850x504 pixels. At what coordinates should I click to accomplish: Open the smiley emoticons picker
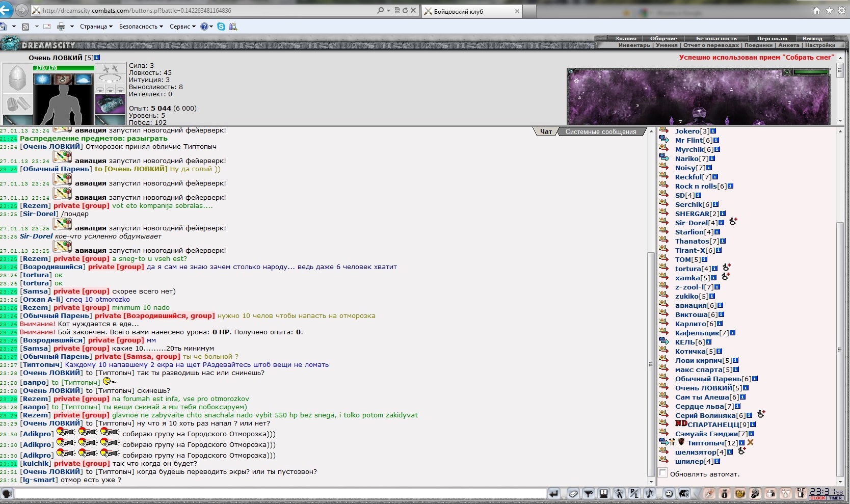(x=669, y=493)
